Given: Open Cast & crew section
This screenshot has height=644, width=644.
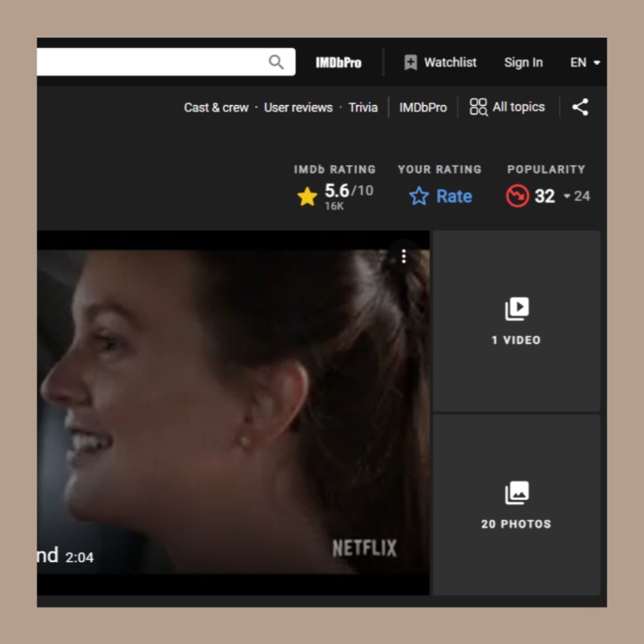Looking at the screenshot, I should pos(216,107).
